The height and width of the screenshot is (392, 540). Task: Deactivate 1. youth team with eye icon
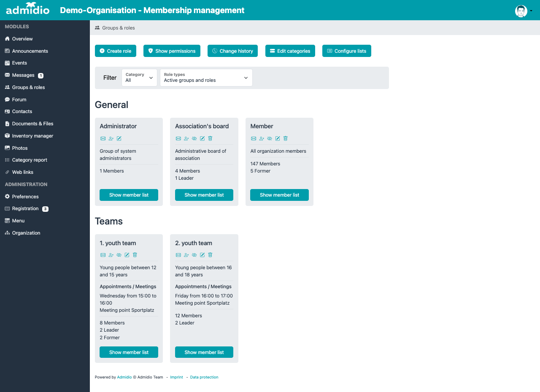tap(119, 255)
